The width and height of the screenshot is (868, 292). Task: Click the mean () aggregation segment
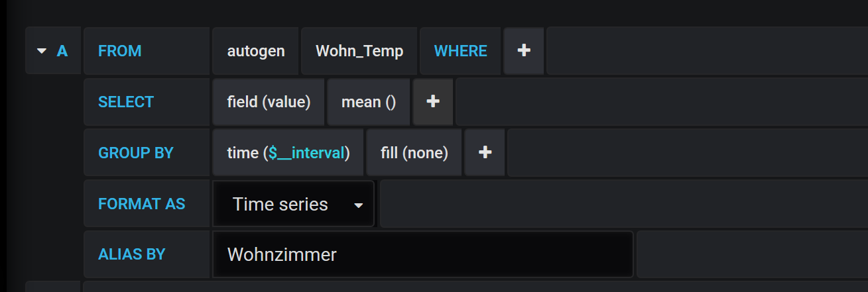pos(369,102)
